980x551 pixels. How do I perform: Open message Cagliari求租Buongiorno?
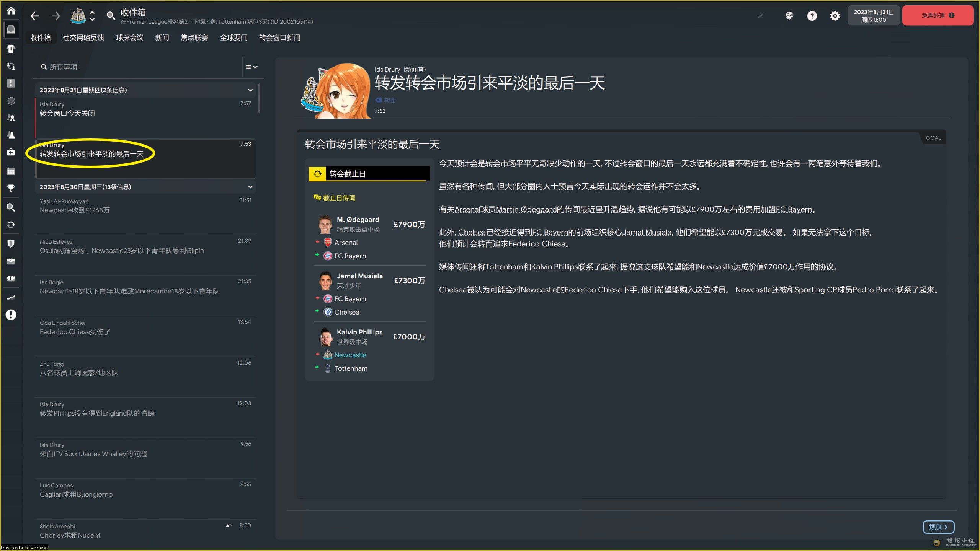[x=145, y=499]
